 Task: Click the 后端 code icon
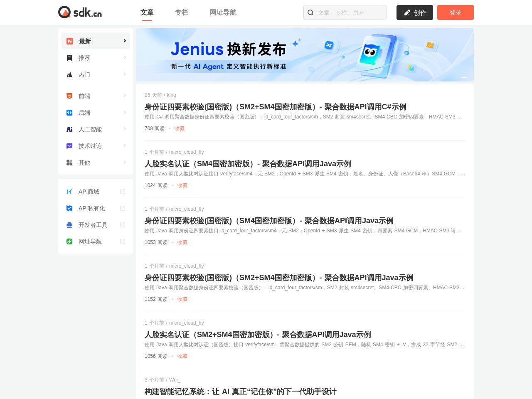pos(69,113)
